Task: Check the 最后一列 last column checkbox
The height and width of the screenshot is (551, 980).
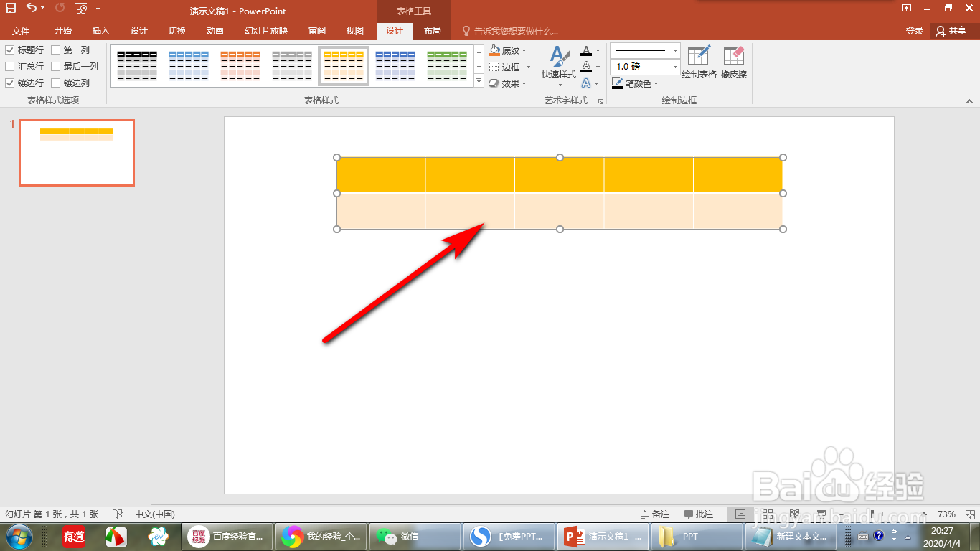Action: 56,67
